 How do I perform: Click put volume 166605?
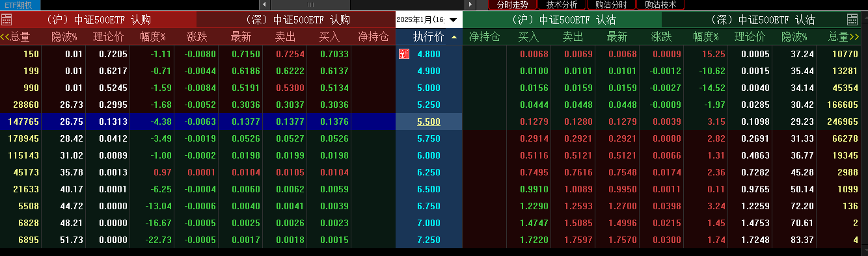(x=842, y=105)
